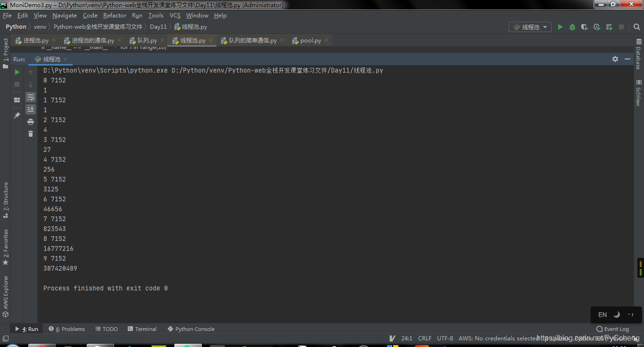Open Run panel settings gear
The image size is (644, 347).
(x=615, y=59)
